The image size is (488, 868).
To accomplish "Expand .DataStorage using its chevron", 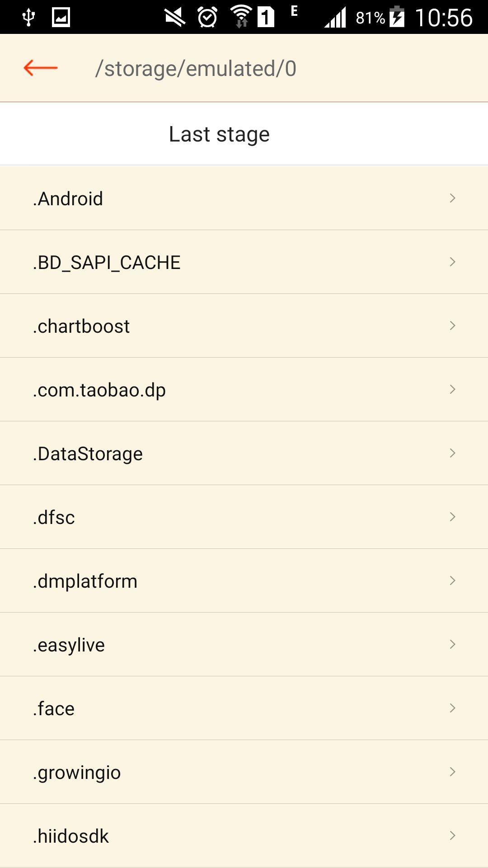I will click(x=452, y=453).
